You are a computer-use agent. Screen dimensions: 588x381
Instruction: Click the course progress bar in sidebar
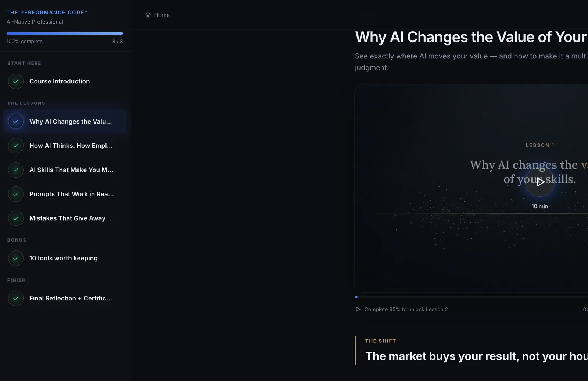pyautogui.click(x=65, y=33)
